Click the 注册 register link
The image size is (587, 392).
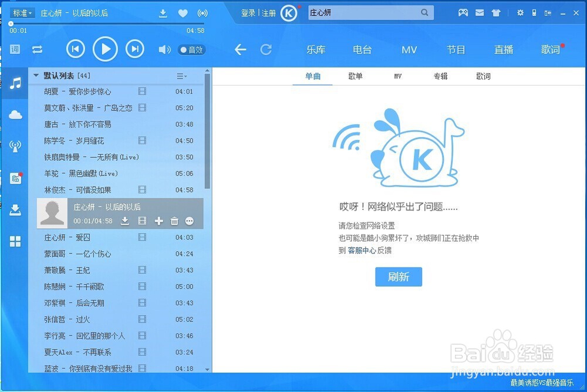269,13
